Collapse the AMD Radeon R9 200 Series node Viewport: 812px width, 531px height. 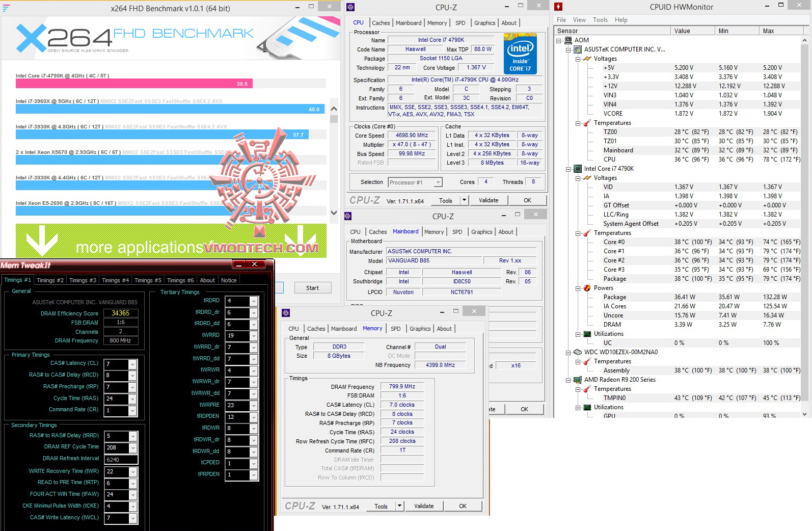569,380
